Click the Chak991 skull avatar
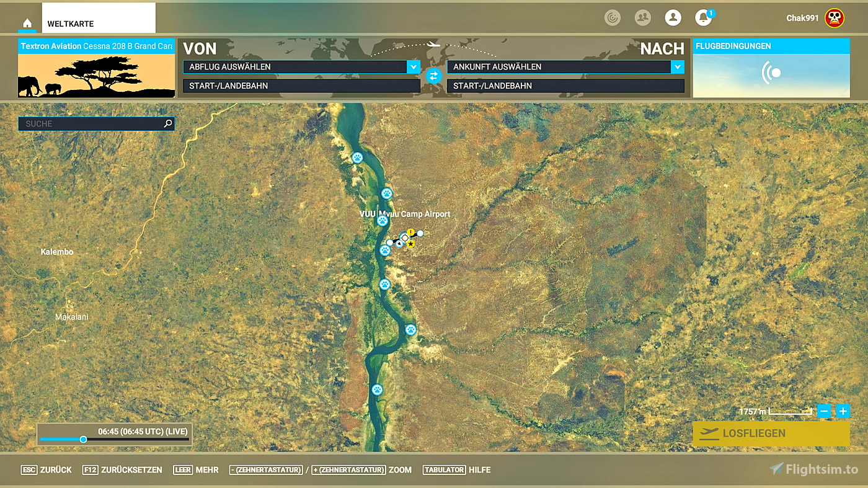 835,18
